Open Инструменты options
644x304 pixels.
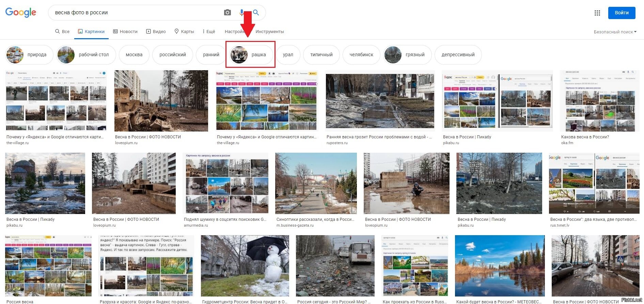(270, 31)
